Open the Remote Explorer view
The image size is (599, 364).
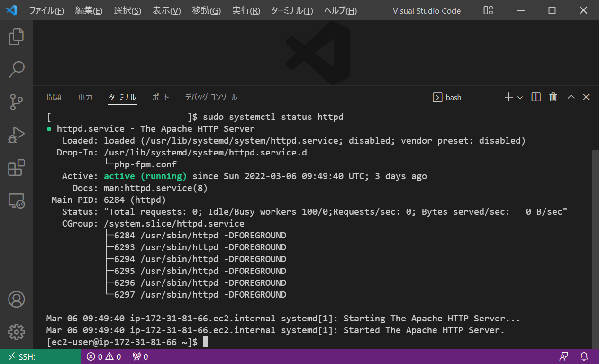pyautogui.click(x=16, y=200)
